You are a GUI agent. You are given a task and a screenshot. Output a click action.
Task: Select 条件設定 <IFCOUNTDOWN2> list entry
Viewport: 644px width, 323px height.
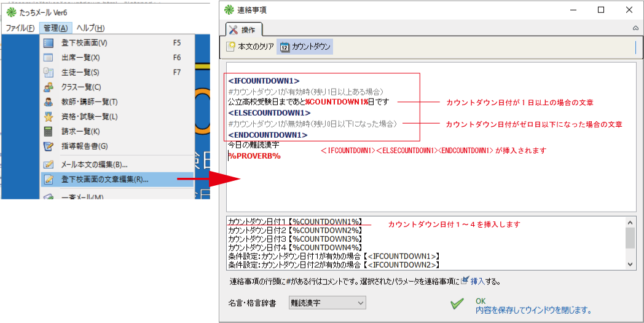[x=333, y=265]
